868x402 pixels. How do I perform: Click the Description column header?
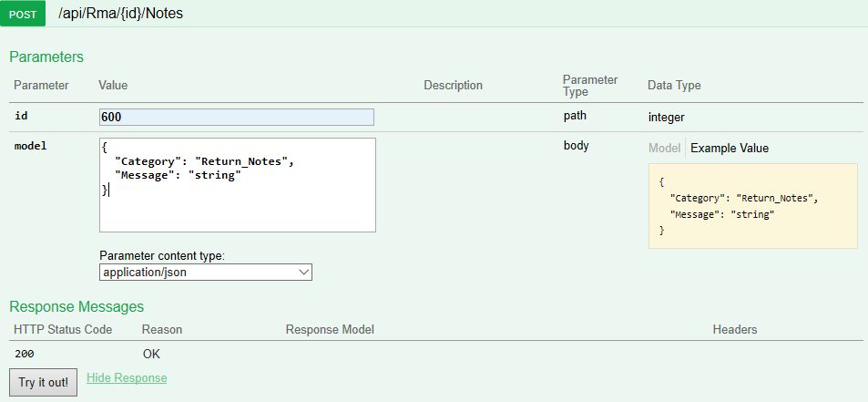(453, 86)
